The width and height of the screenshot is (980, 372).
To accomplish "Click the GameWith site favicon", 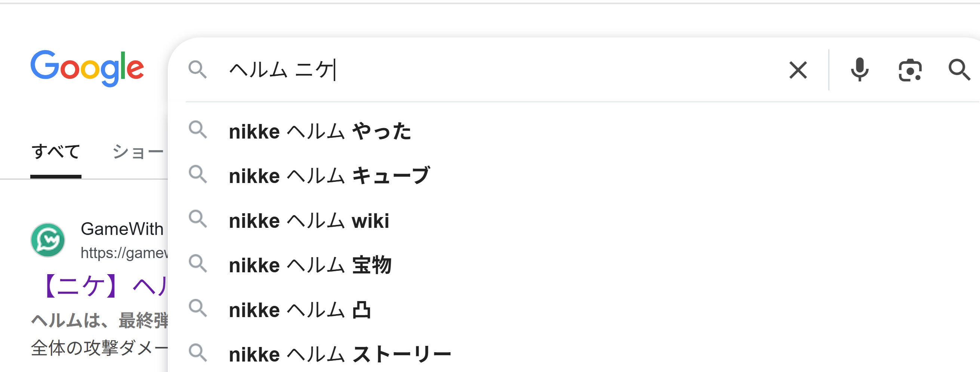I will click(x=47, y=240).
